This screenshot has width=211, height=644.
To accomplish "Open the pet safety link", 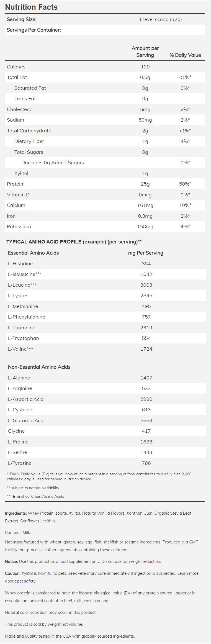I will pos(26,581).
